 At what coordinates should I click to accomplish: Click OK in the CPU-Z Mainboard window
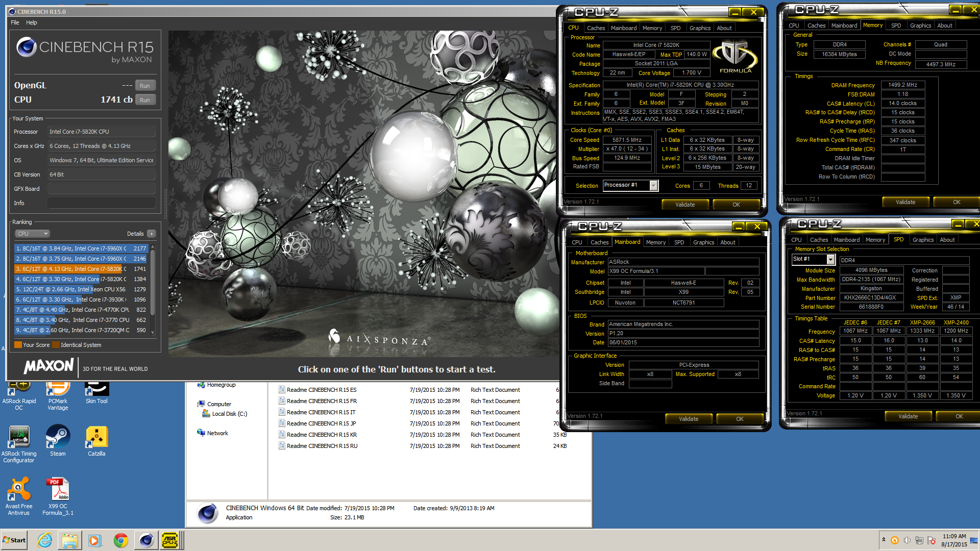[740, 419]
